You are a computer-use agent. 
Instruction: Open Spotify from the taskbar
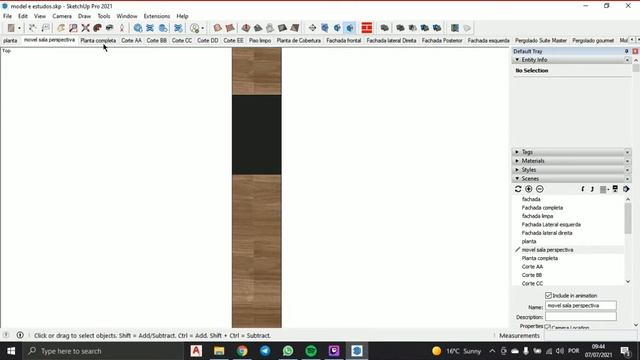(x=311, y=351)
